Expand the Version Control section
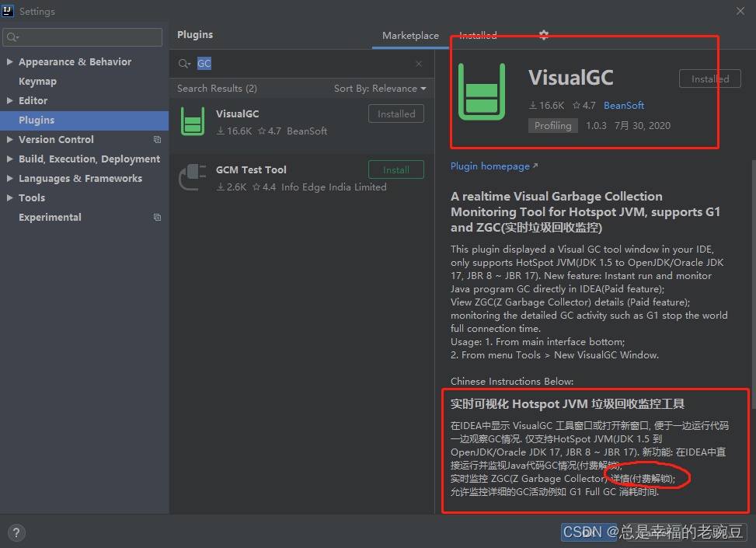 point(8,139)
